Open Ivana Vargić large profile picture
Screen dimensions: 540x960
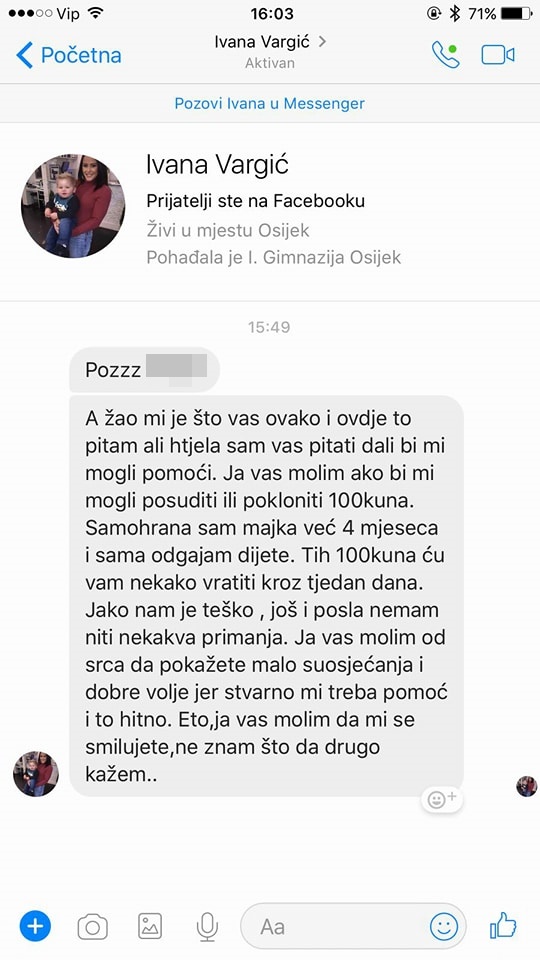click(73, 206)
